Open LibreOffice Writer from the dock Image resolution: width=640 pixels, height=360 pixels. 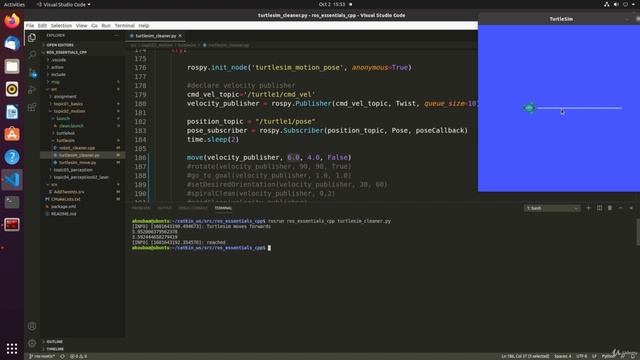12,112
